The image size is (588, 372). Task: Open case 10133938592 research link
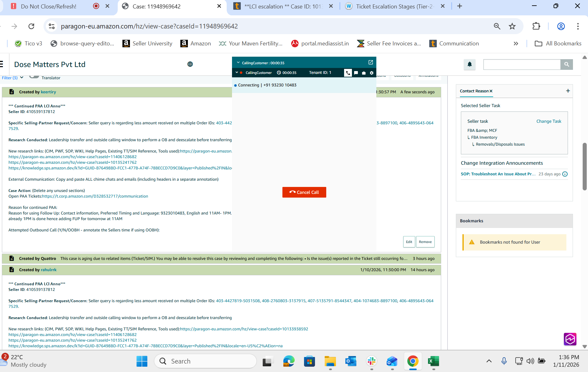tap(244, 329)
